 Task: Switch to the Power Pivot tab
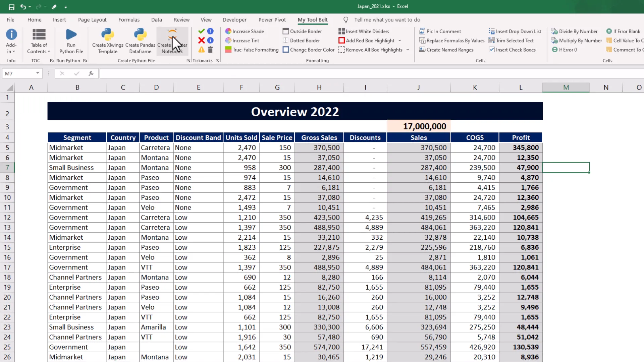pyautogui.click(x=272, y=20)
